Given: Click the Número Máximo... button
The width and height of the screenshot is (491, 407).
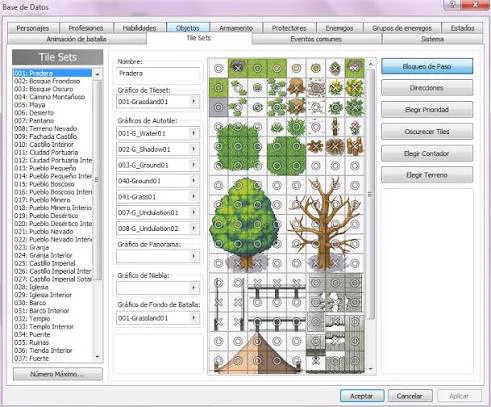Looking at the screenshot, I should [58, 374].
